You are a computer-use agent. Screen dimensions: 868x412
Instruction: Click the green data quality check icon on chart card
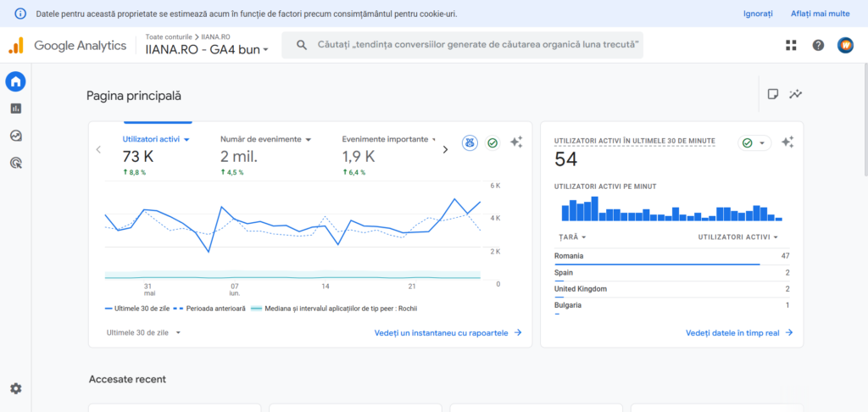coord(492,143)
